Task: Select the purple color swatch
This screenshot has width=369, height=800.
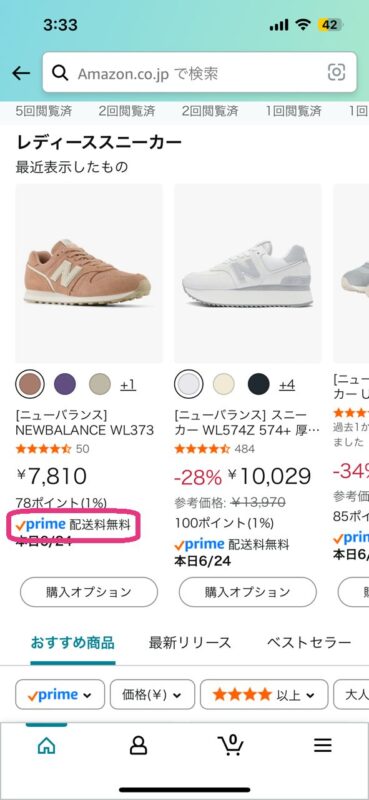Action: tap(65, 384)
